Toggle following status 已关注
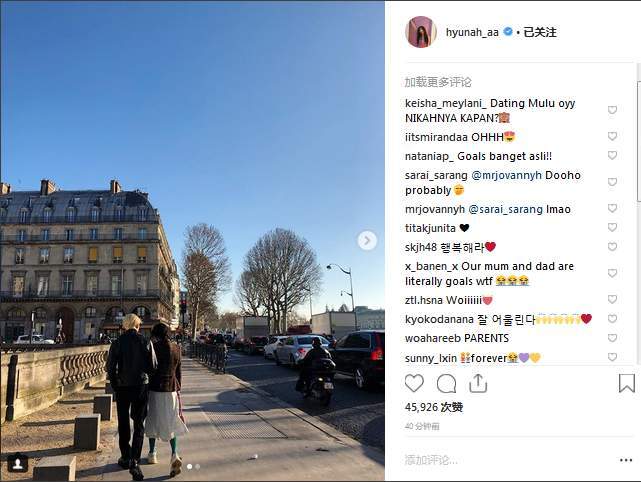The image size is (641, 482). [x=540, y=32]
